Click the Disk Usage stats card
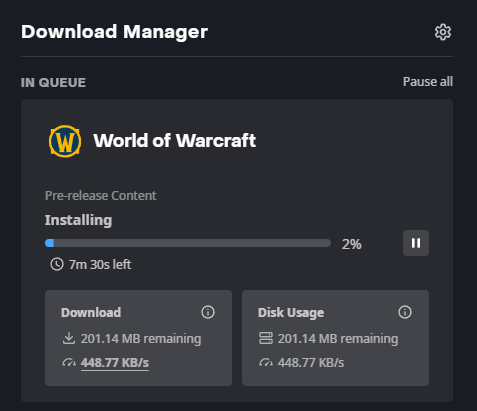Image resolution: width=477 pixels, height=411 pixels. click(335, 338)
